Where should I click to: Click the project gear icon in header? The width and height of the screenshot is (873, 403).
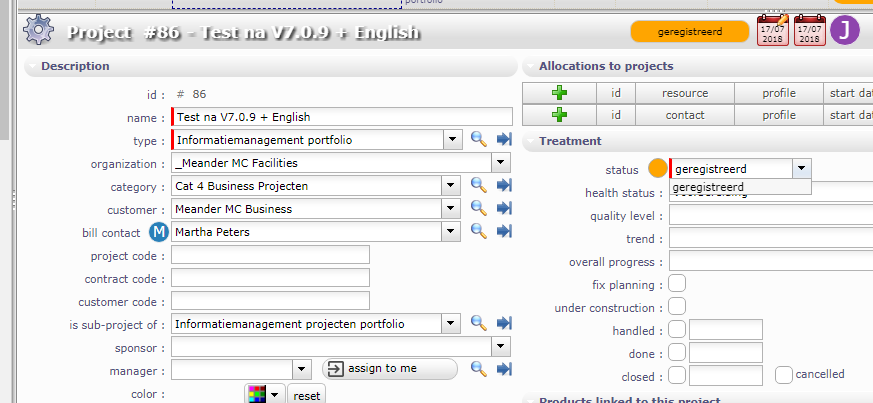point(38,30)
